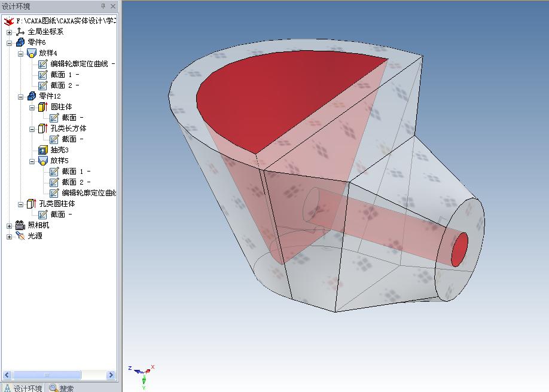The height and width of the screenshot is (392, 549).
Task: Switch to the 设计环境 tab
Action: click(x=23, y=388)
